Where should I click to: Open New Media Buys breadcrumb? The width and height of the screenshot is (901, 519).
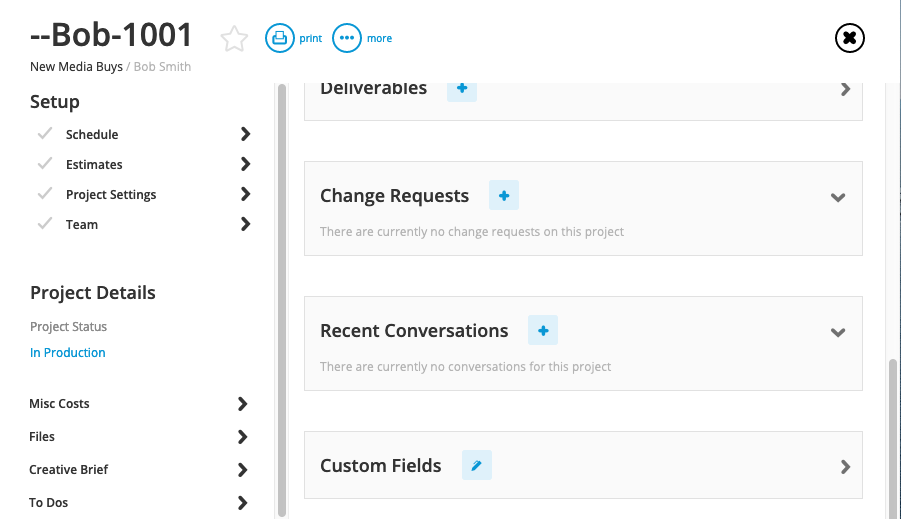[x=76, y=67]
